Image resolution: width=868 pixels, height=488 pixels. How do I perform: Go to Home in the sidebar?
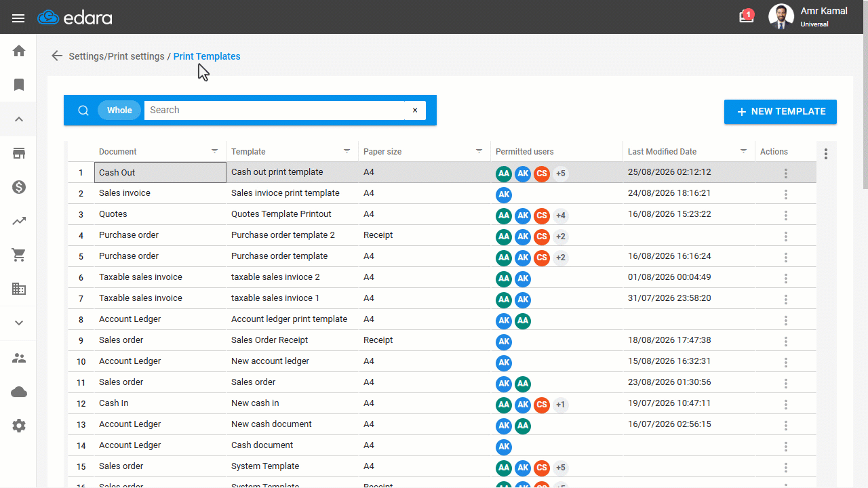click(19, 51)
